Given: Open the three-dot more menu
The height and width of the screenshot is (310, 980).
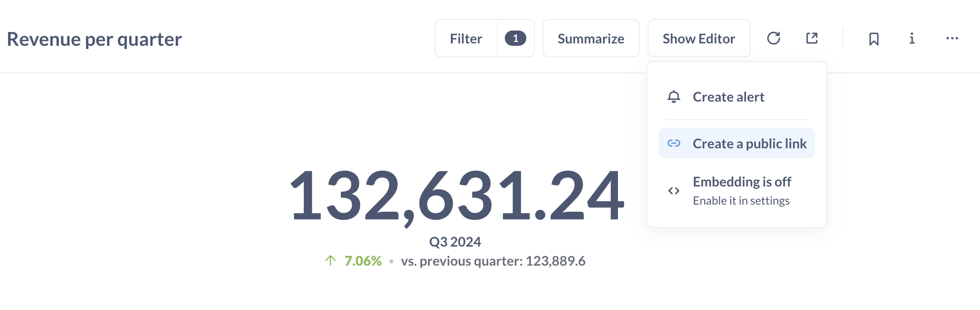Looking at the screenshot, I should point(952,38).
